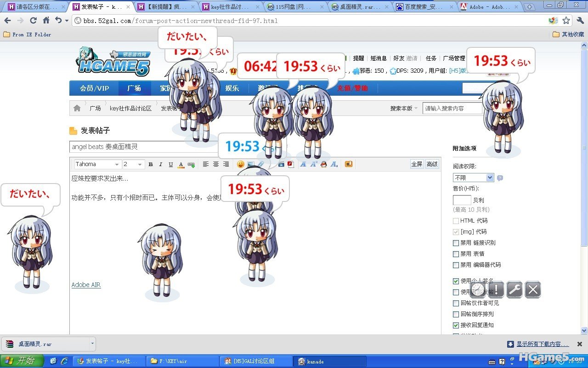Viewport: 588px width, 368px height.
Task: Open the font size dropdown showing 2
Action: (x=133, y=164)
